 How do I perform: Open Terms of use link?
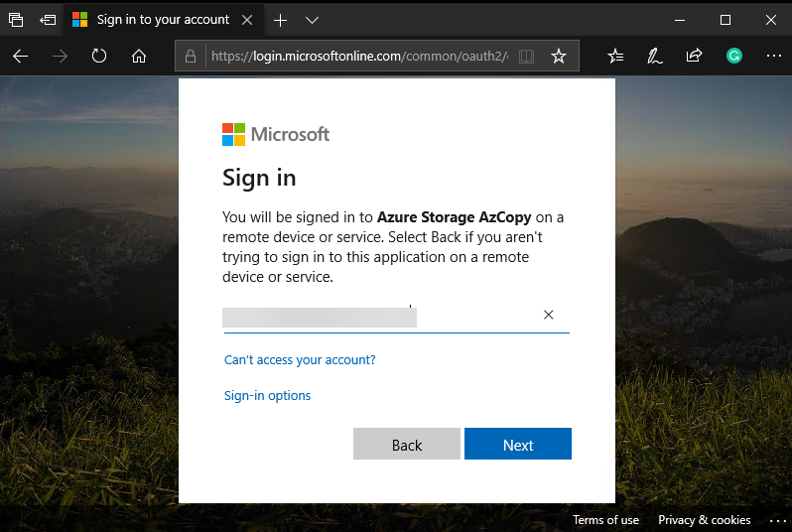(x=605, y=520)
